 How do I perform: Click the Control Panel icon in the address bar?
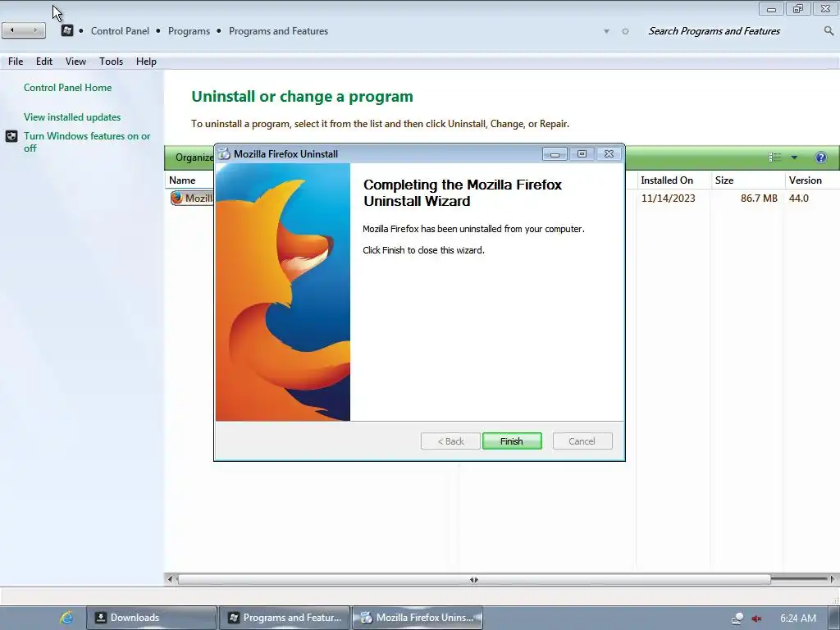67,30
